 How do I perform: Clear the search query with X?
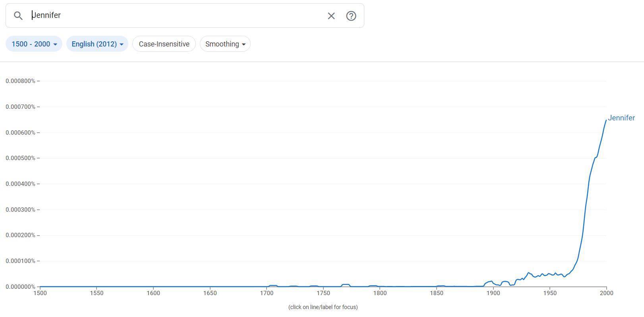331,16
